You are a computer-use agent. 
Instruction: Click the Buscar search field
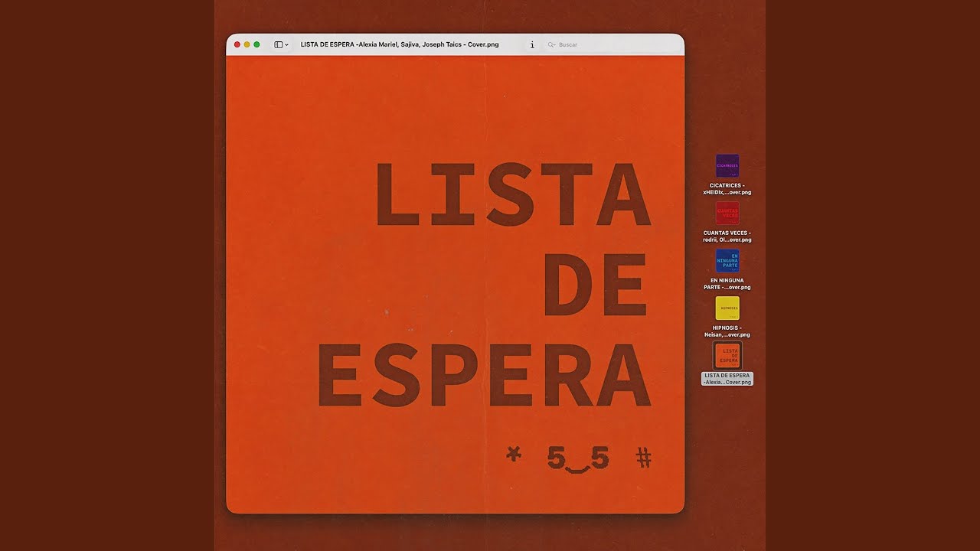click(x=612, y=44)
